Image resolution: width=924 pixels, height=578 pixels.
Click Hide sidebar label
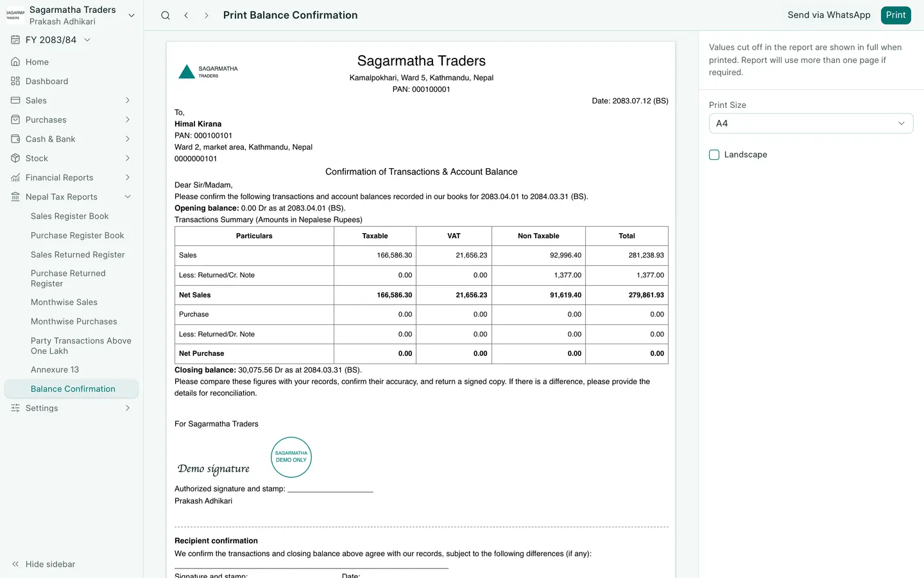50,564
